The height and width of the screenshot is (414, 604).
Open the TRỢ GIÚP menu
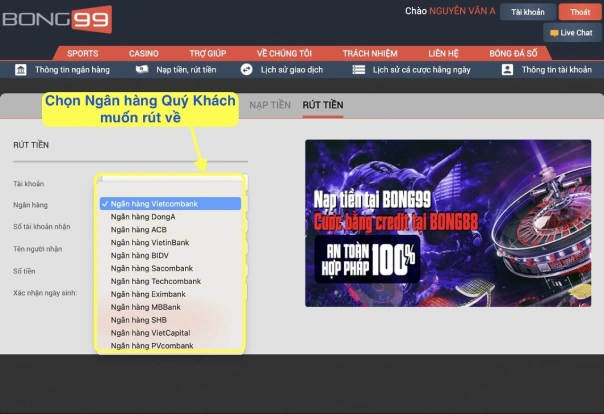pos(208,54)
